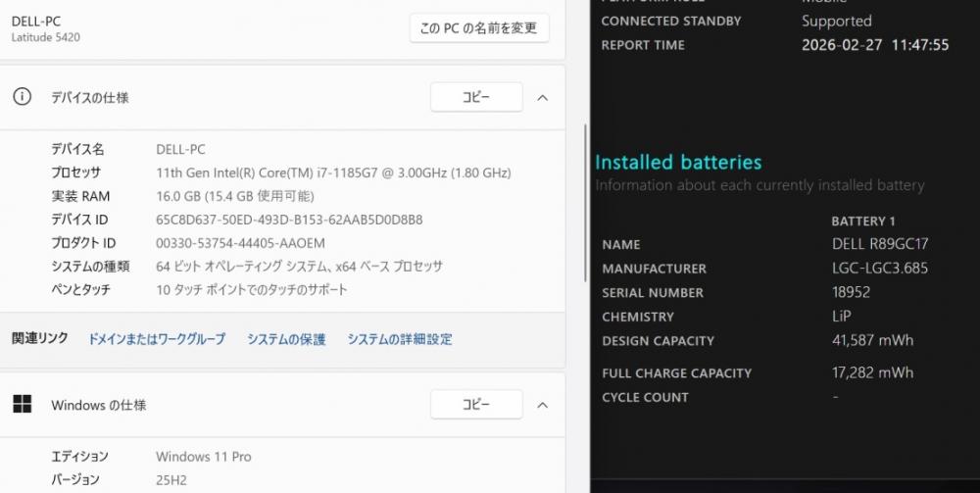Click the battery name DELL R89GC17
980x493 pixels.
(879, 244)
